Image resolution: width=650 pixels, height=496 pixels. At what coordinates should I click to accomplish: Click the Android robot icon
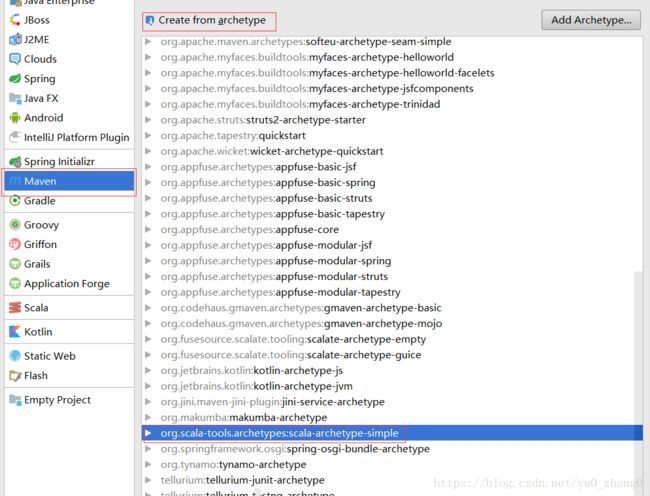tap(15, 118)
